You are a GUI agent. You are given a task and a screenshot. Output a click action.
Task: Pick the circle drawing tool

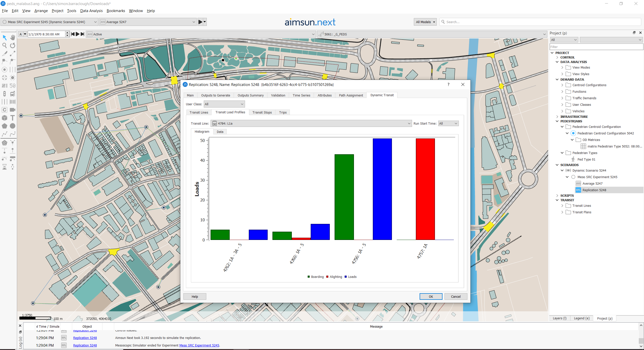(13, 126)
